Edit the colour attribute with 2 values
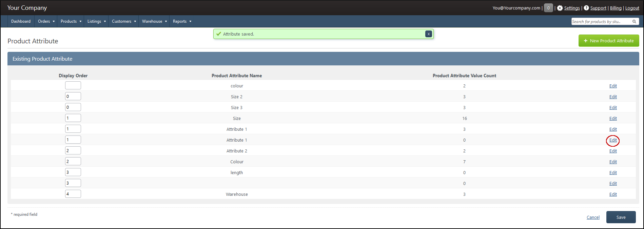 tap(613, 86)
